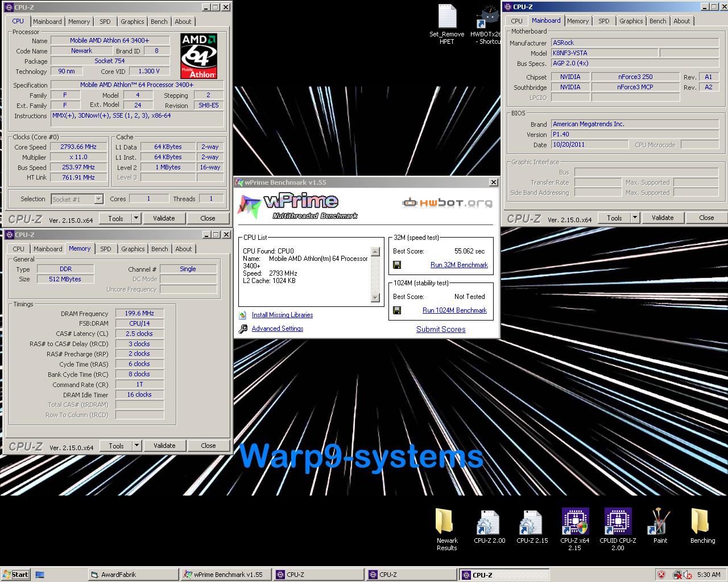This screenshot has height=582, width=728.
Task: Click Run 1024M Benchmark link
Action: (x=454, y=310)
